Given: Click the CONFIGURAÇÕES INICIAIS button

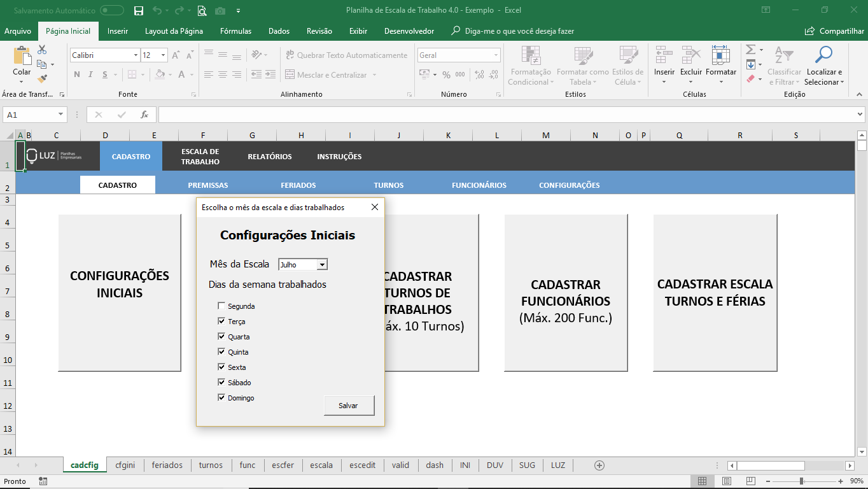Looking at the screenshot, I should point(120,292).
